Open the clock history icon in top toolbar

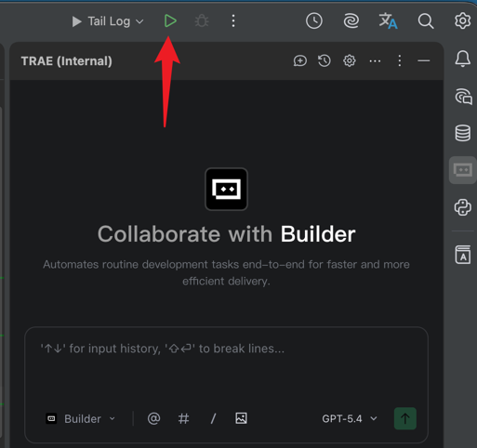314,21
